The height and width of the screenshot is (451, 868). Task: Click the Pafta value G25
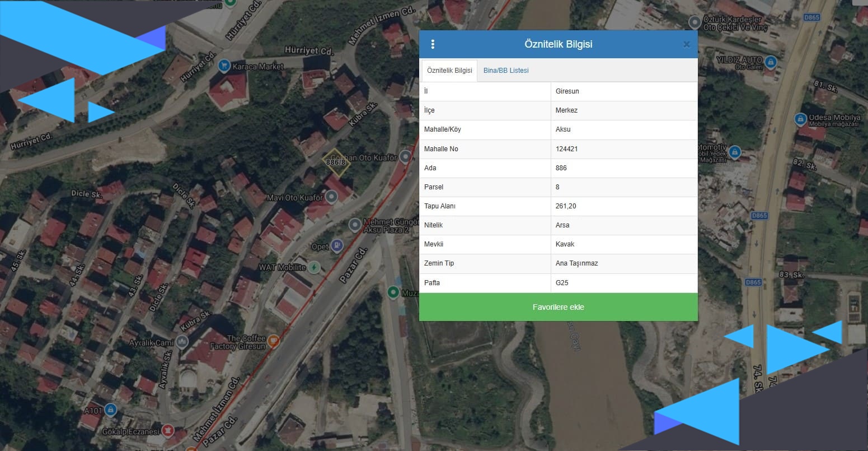click(x=562, y=283)
